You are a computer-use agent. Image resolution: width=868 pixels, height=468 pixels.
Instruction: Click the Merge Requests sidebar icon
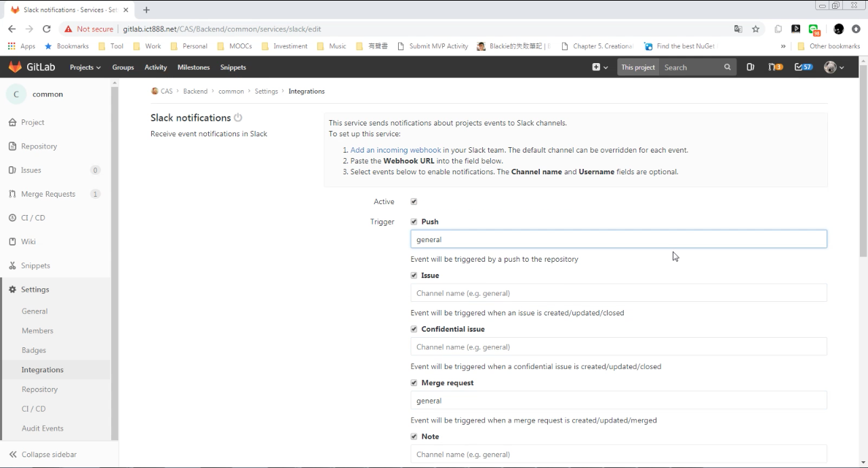(x=12, y=194)
